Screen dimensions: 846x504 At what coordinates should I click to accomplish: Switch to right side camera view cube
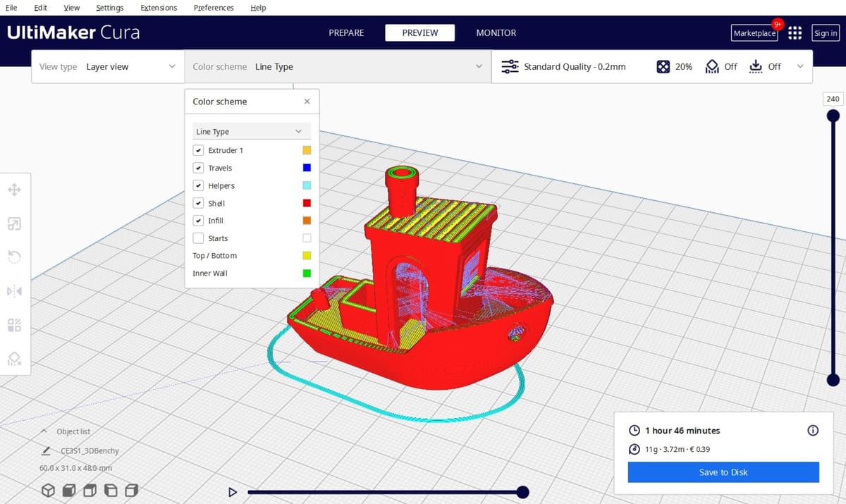131,490
